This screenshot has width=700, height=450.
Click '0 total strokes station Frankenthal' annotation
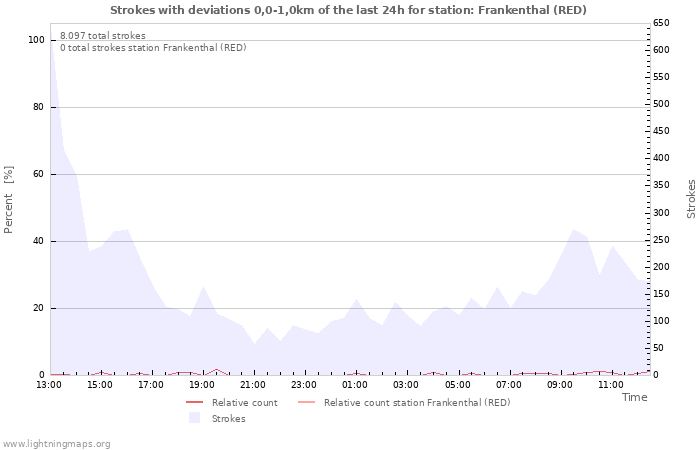point(153,47)
